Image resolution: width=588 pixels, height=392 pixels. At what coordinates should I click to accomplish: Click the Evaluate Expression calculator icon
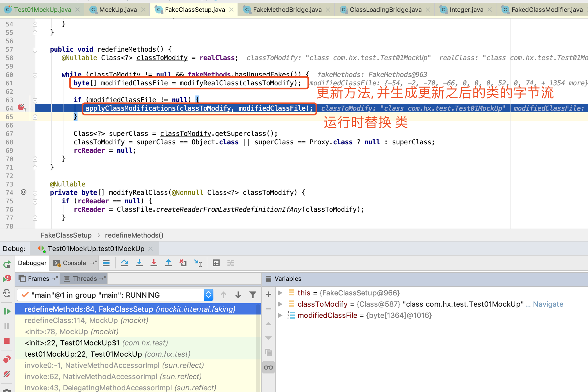(216, 263)
